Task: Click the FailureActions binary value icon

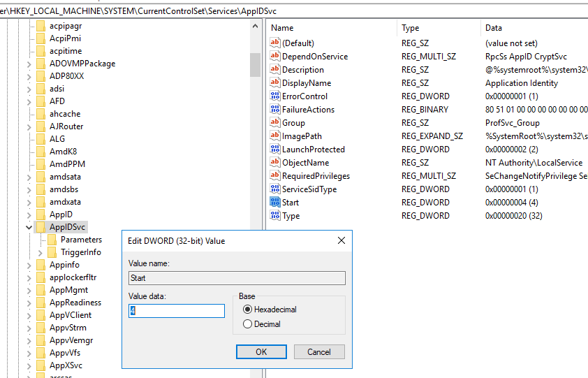Action: coord(274,110)
